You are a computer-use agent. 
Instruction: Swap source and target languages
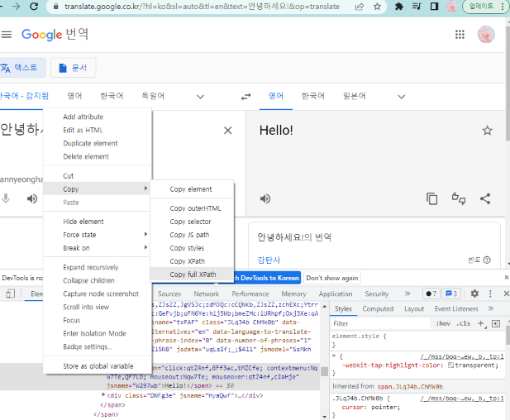pos(245,97)
